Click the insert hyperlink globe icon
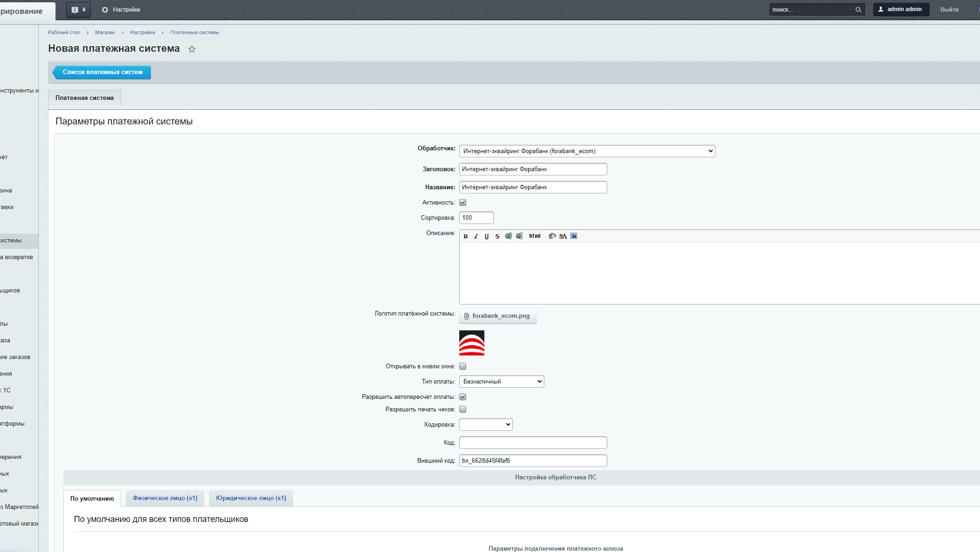 point(508,236)
